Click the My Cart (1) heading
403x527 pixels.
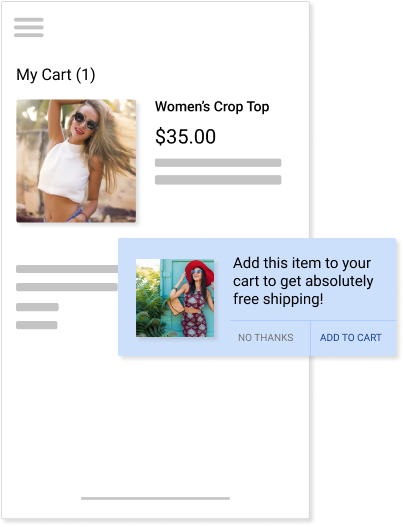(56, 75)
